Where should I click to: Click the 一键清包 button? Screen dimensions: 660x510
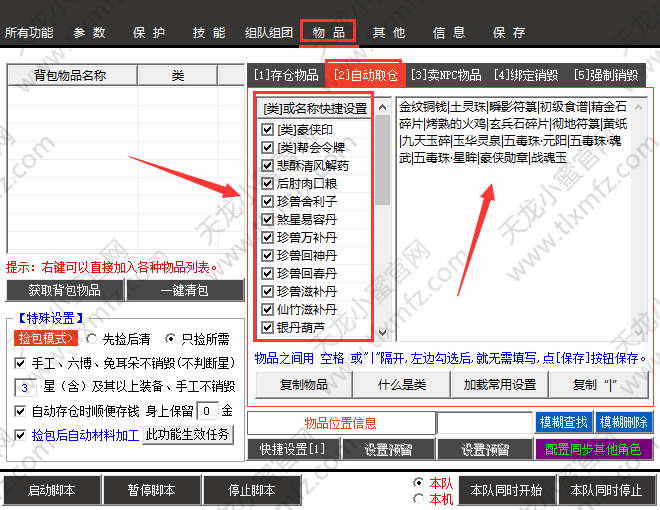(185, 290)
